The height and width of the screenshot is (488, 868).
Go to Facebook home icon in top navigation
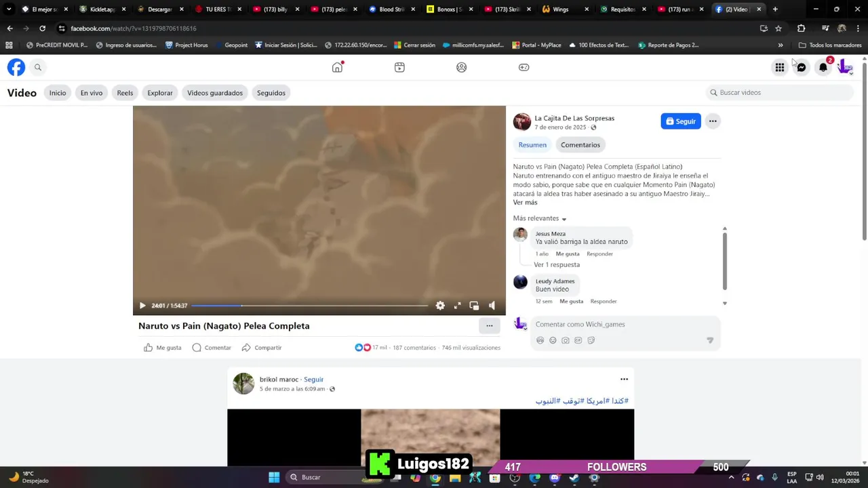(337, 67)
